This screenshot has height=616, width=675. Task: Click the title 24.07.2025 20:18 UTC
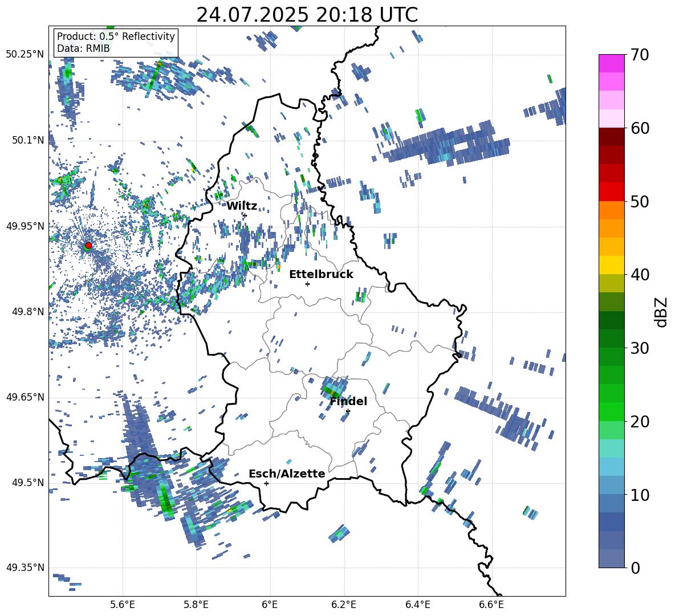[x=307, y=15]
